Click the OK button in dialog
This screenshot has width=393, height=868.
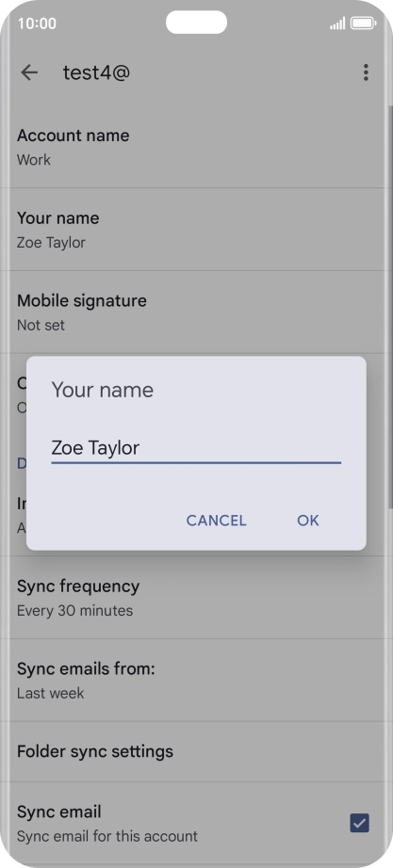307,521
